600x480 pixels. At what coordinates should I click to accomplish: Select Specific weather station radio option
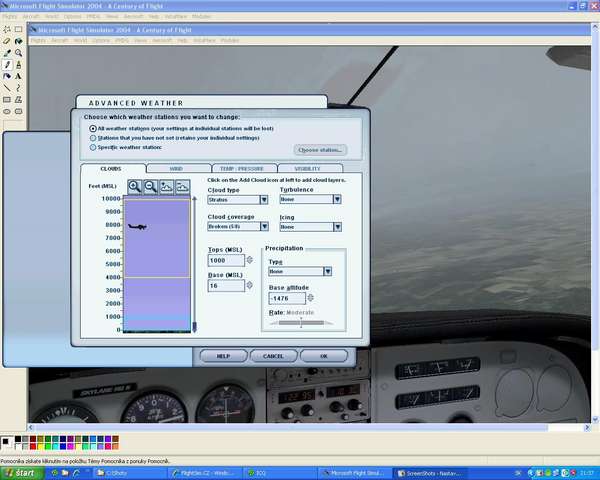(93, 147)
